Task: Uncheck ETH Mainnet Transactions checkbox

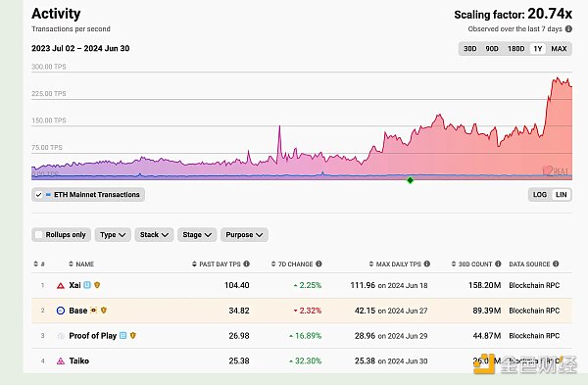Action: coord(38,195)
